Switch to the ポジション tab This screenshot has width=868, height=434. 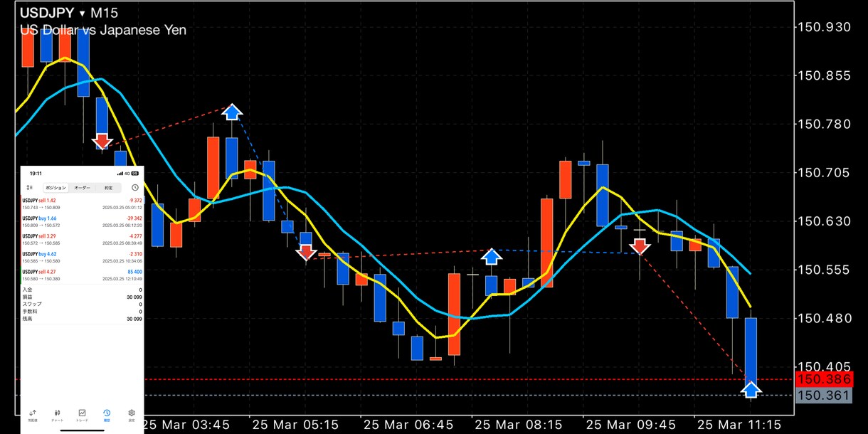(55, 188)
